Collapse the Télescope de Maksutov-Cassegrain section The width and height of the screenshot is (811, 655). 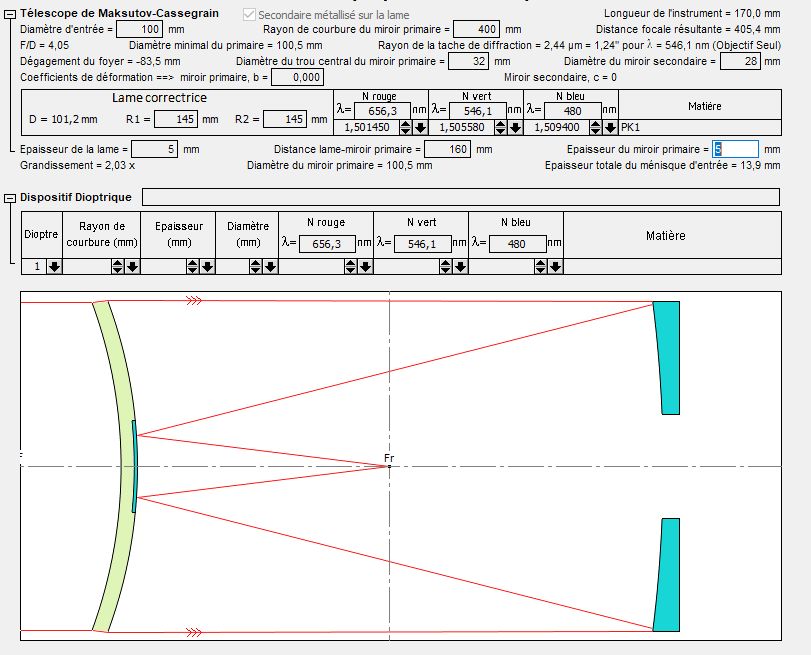point(9,14)
